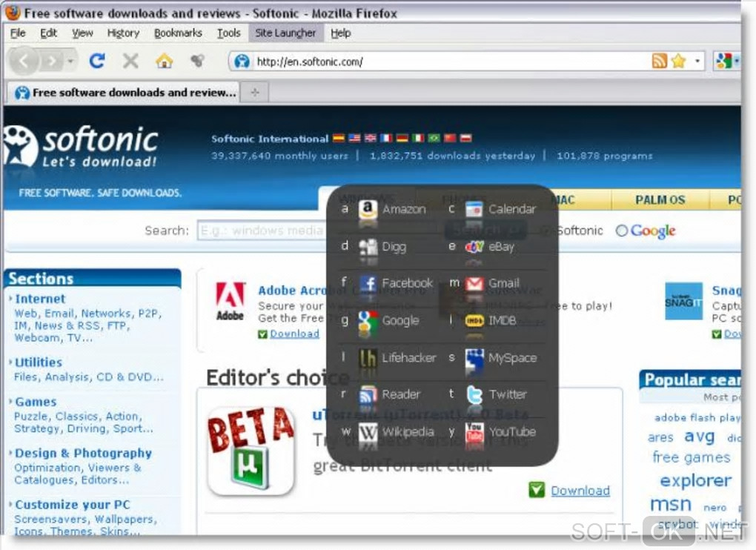The height and width of the screenshot is (550, 756).
Task: Open the Site Launcher menu
Action: [x=285, y=33]
